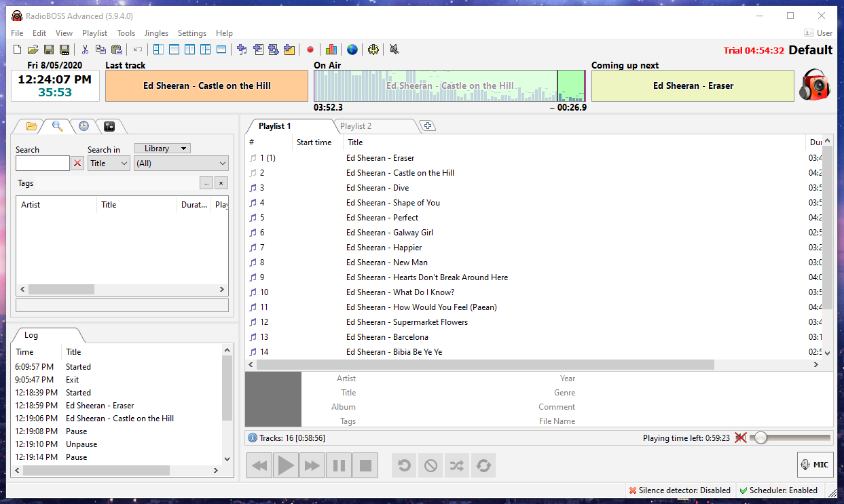Toggle the Silence detector: Disabled status

pyautogui.click(x=680, y=490)
